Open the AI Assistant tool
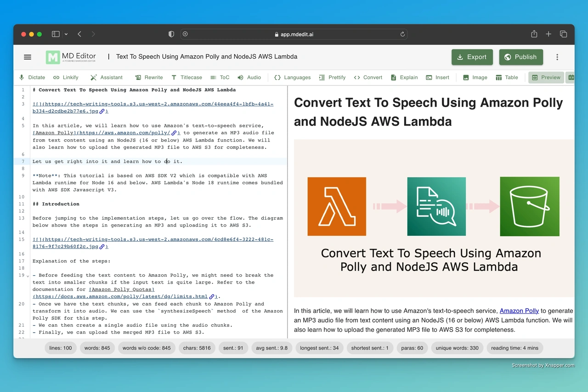 pos(106,77)
